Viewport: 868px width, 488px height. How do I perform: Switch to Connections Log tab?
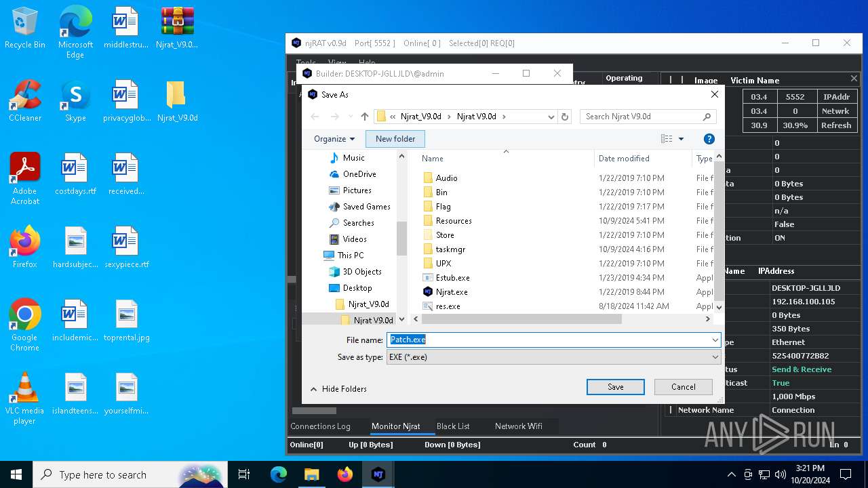coord(320,426)
